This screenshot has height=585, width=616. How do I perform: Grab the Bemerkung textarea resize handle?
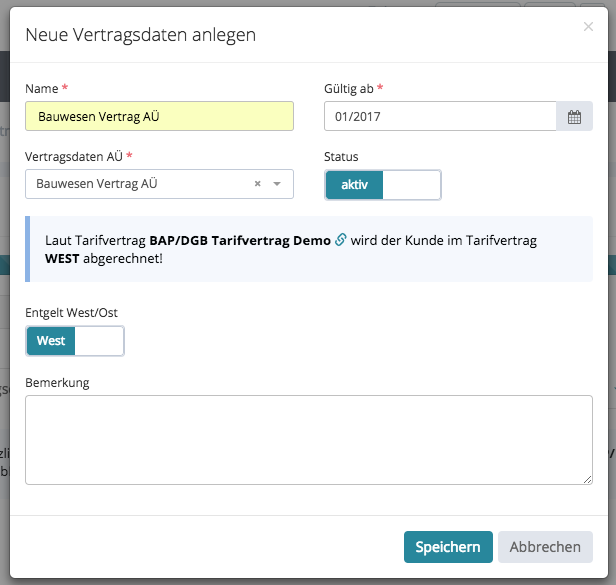point(587,479)
